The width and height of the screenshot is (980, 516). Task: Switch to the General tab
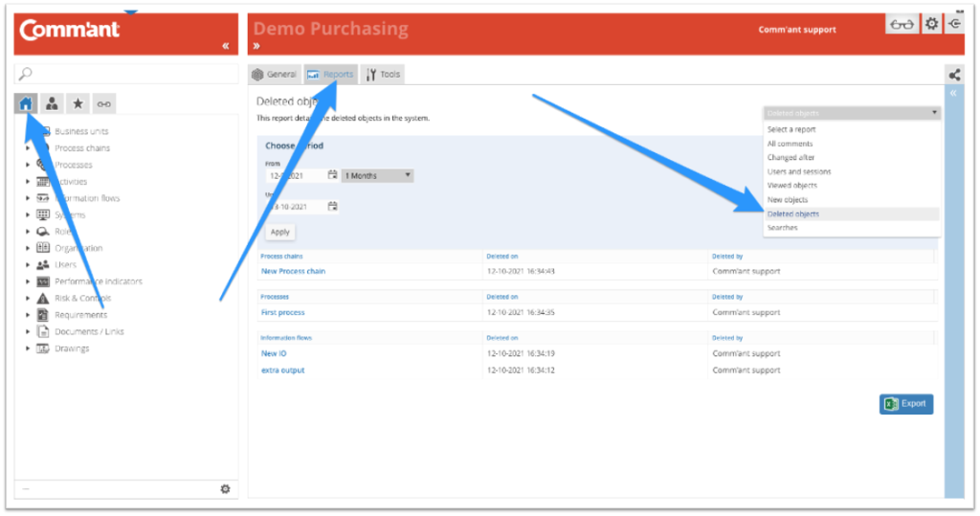pyautogui.click(x=274, y=74)
